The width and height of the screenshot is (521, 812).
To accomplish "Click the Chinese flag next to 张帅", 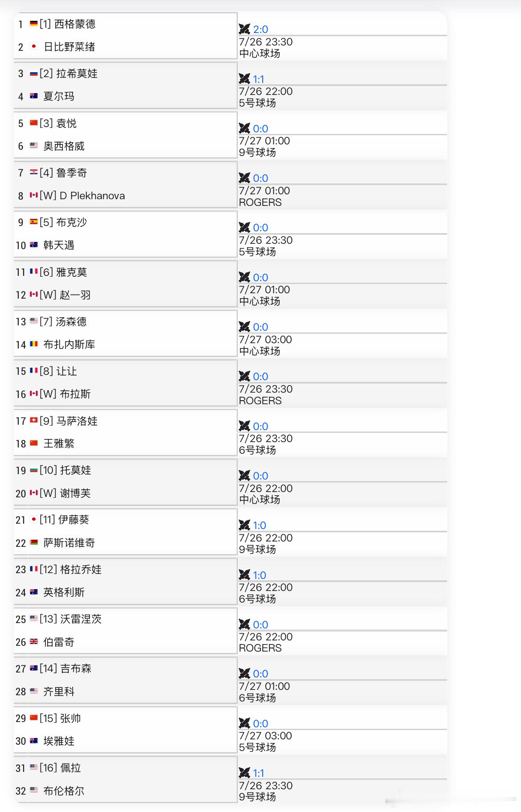I will point(34,718).
